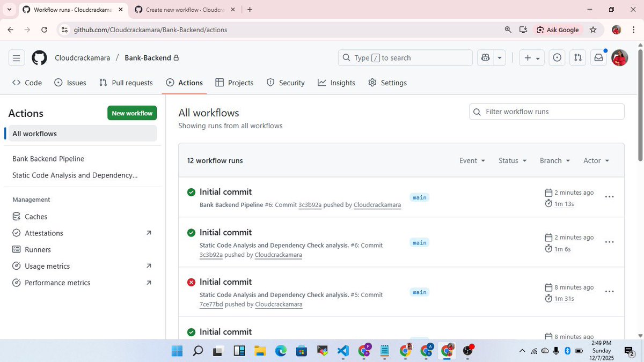This screenshot has width=644, height=362.
Task: Open commit link 3c3b92a
Action: tap(310, 204)
